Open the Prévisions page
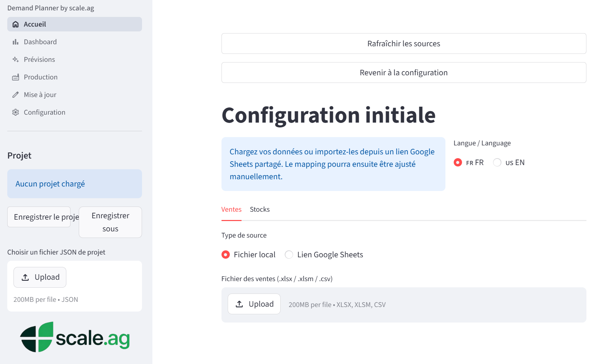 [75, 59]
